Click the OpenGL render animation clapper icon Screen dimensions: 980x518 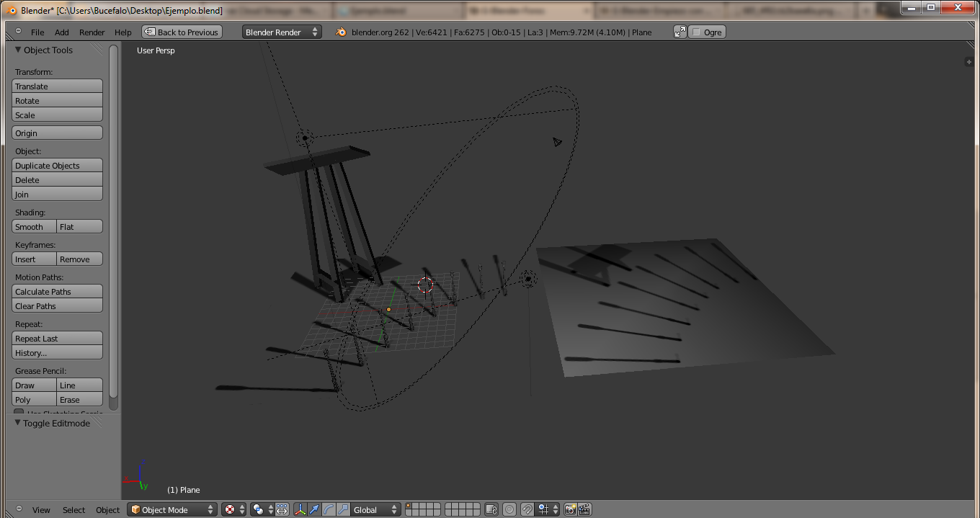pos(584,509)
